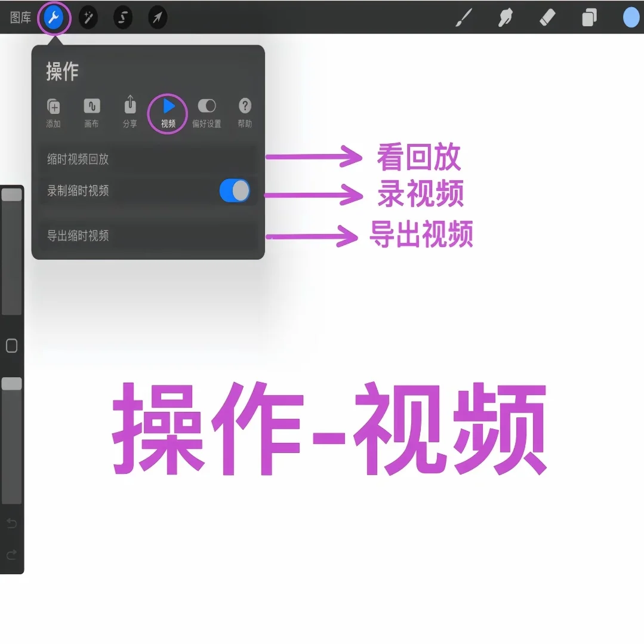Open the 帮助 help section
The width and height of the screenshot is (644, 644).
click(x=245, y=105)
